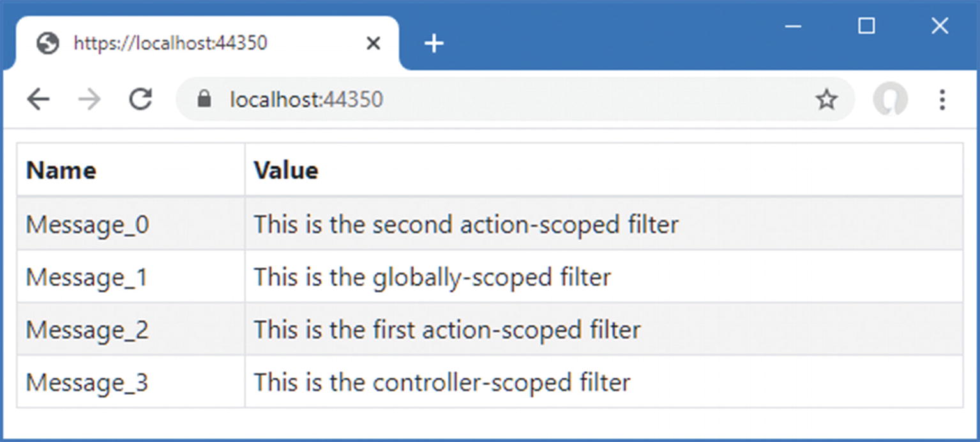Click the forward navigation arrow

[x=89, y=99]
